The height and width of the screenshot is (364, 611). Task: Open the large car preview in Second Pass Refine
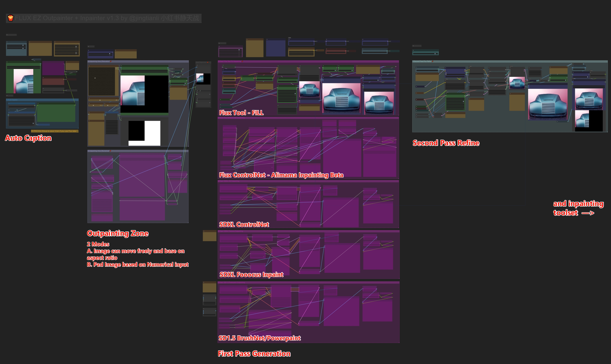click(548, 104)
